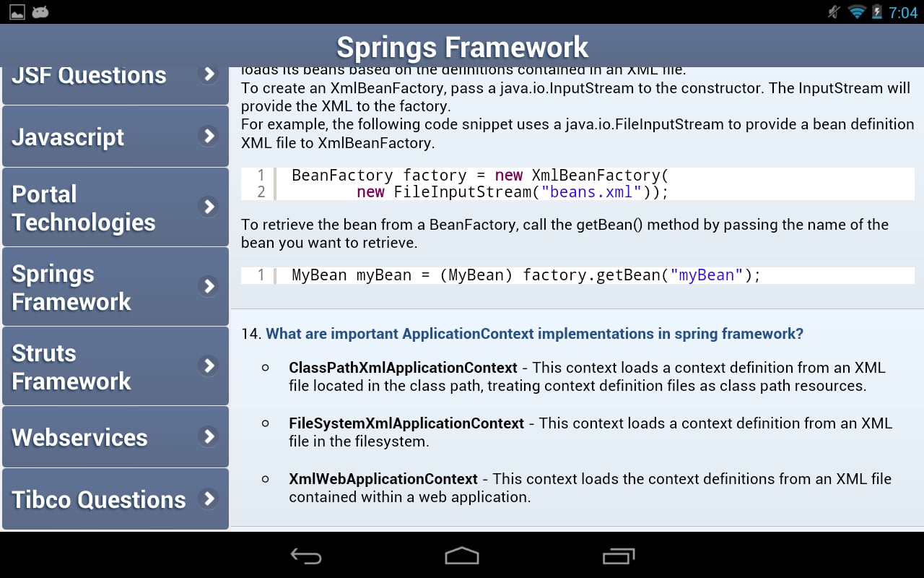Tap the recent apps navigation button
The height and width of the screenshot is (578, 924).
618,556
